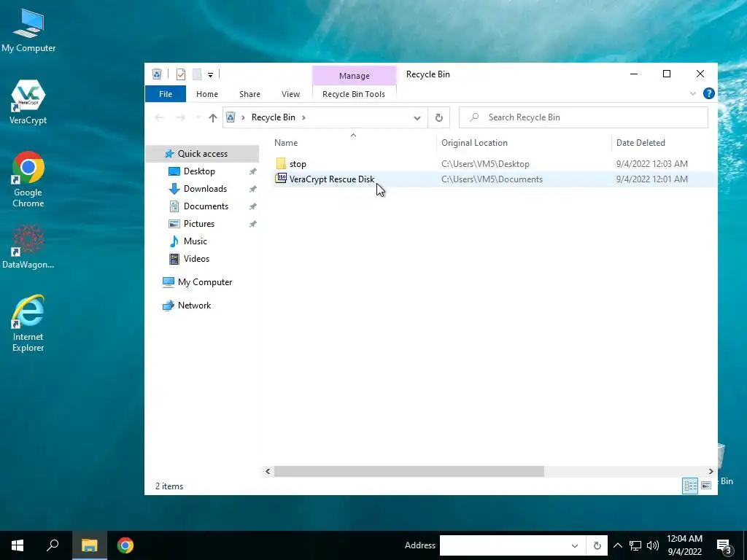Viewport: 747px width, 560px height.
Task: Open the My Computer desktop icon
Action: (28, 31)
